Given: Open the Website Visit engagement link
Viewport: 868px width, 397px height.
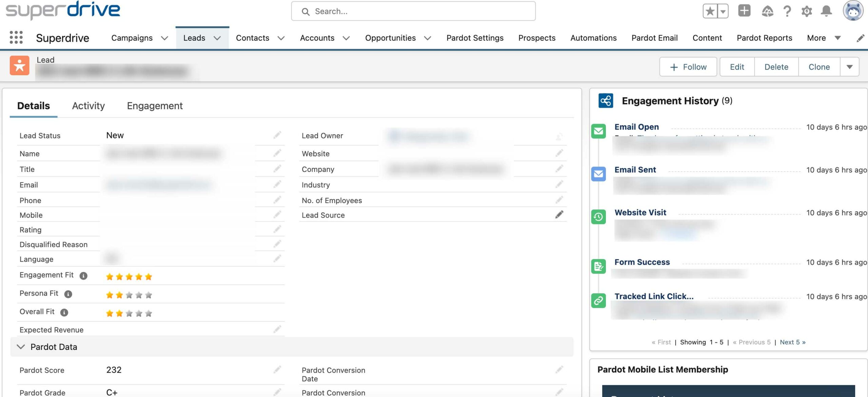Looking at the screenshot, I should (640, 213).
